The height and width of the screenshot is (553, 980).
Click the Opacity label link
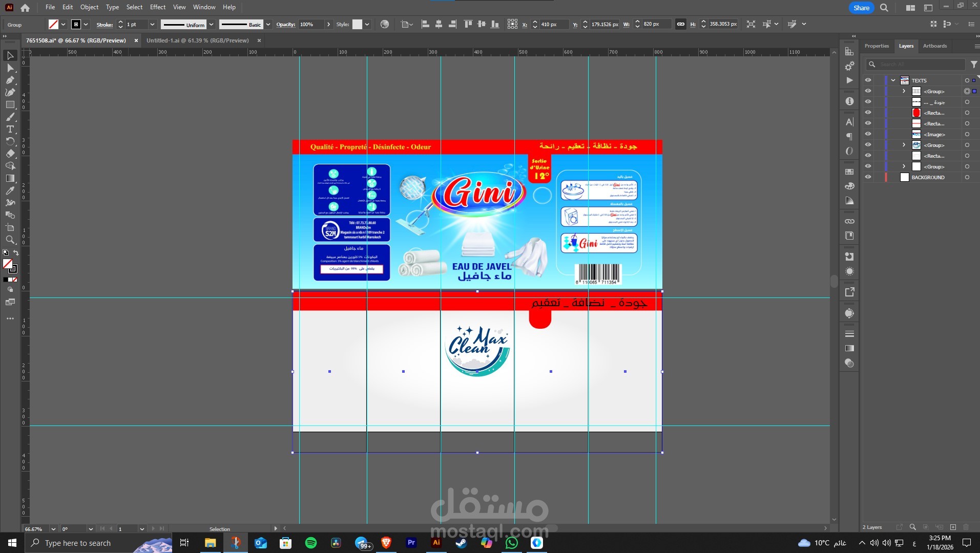pos(286,24)
